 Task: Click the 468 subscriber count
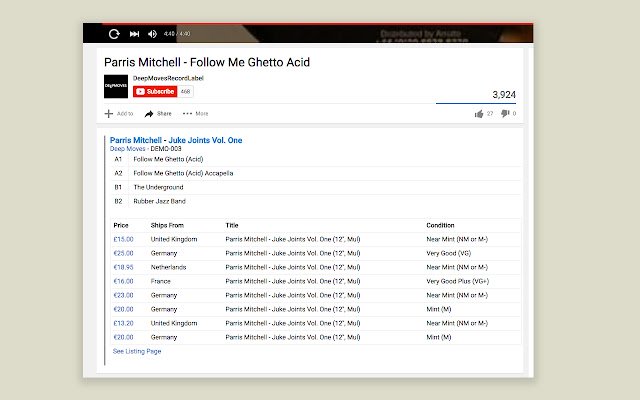[186, 91]
